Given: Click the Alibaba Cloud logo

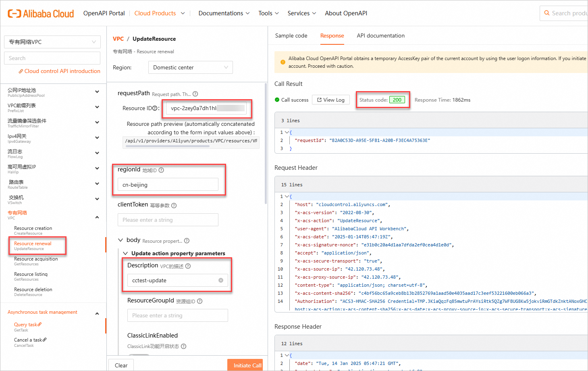Looking at the screenshot, I should click(x=41, y=14).
